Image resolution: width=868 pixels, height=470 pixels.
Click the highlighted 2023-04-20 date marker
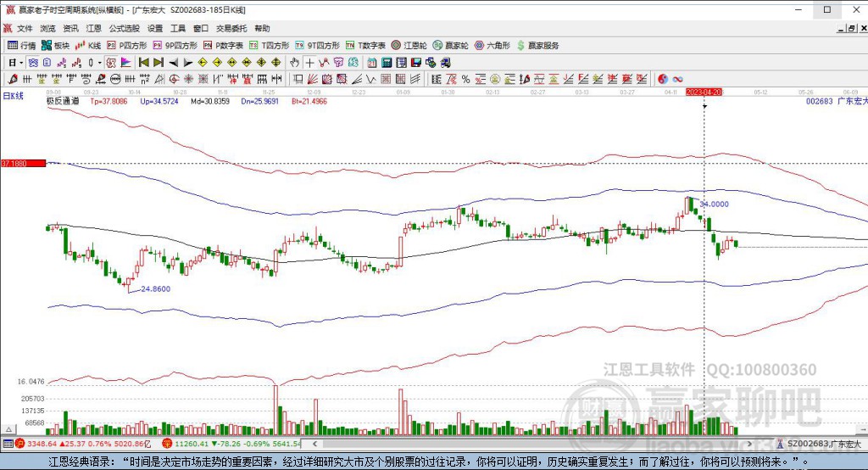tap(704, 92)
